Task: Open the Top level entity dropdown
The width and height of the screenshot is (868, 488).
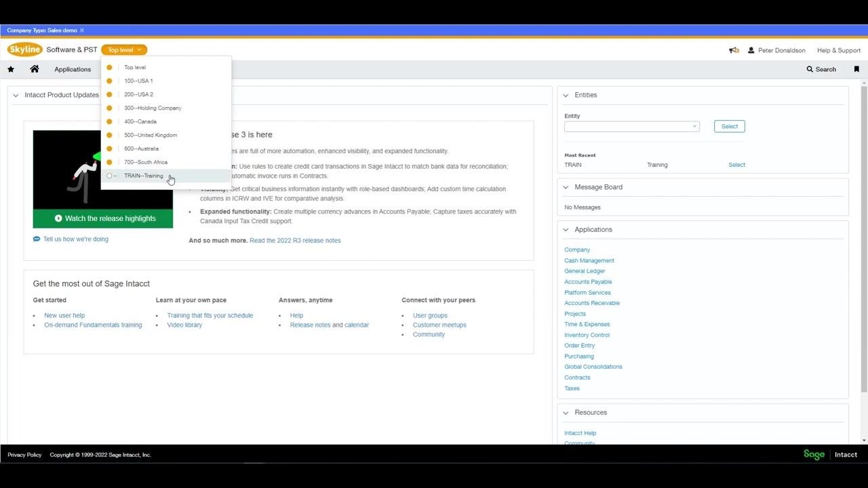Action: point(124,49)
